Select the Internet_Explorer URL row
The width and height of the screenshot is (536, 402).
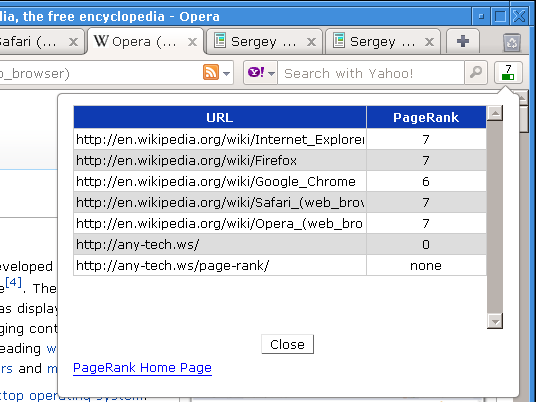pyautogui.click(x=220, y=139)
